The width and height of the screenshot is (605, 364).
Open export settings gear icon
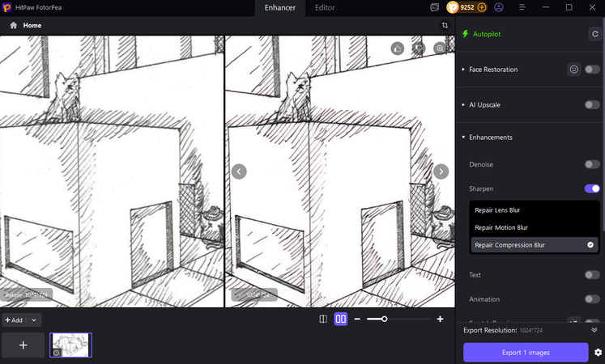[x=598, y=353]
